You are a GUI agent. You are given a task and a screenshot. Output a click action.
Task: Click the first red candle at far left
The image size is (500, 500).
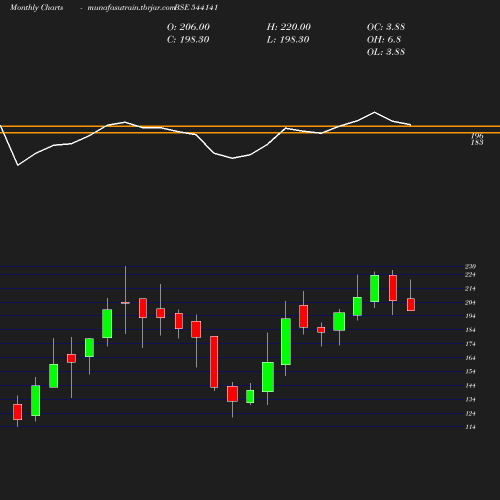coord(18,412)
